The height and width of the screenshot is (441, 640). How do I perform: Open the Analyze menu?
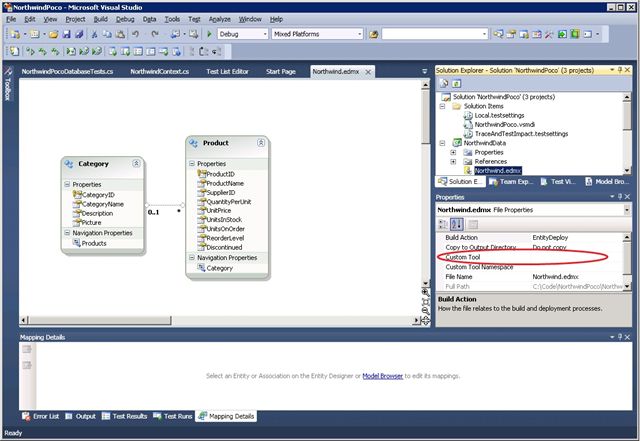click(220, 19)
